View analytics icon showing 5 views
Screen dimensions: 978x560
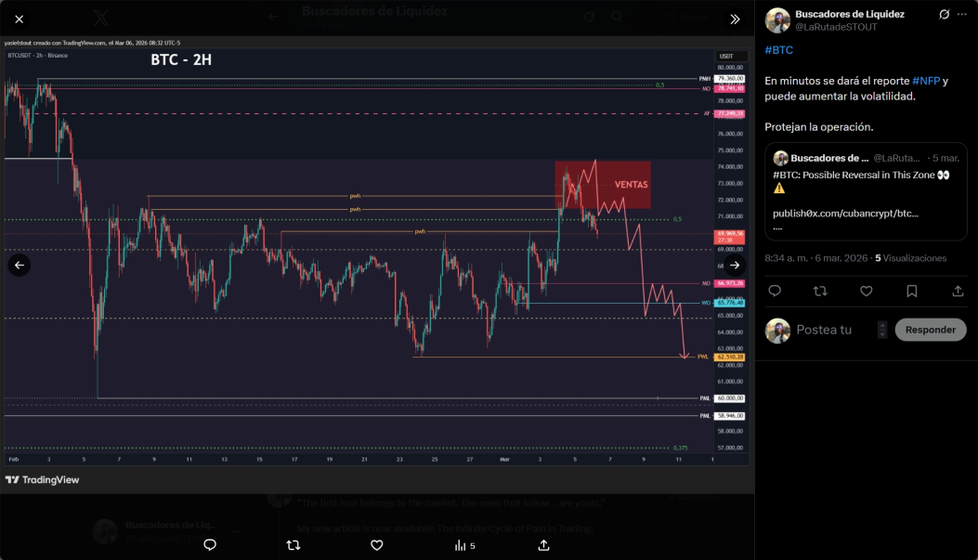(465, 546)
